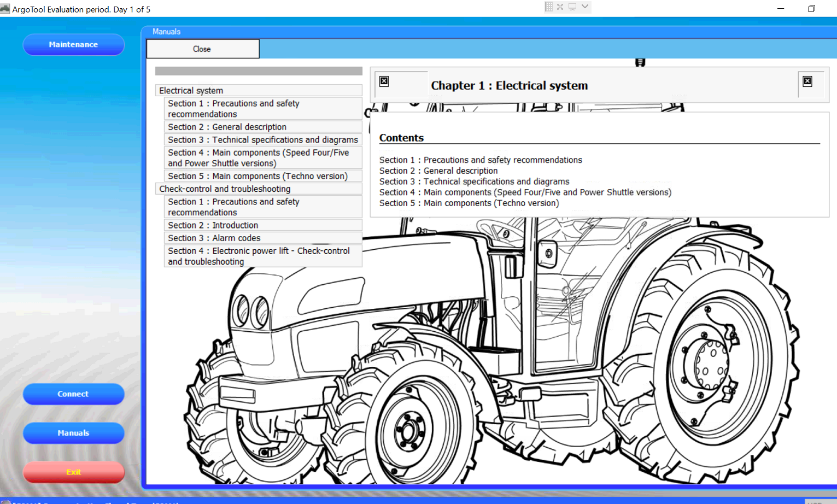837x504 pixels.
Task: Click the Connect button
Action: [73, 394]
